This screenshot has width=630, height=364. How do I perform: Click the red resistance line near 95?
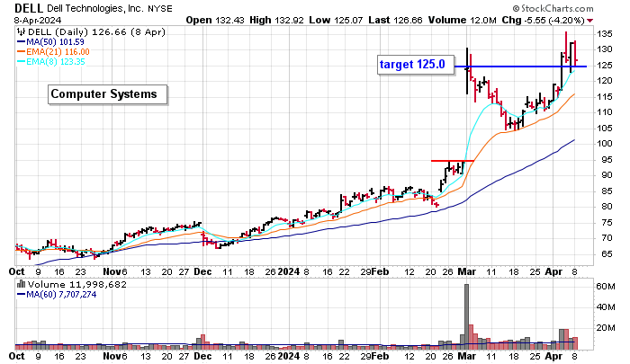pos(453,161)
